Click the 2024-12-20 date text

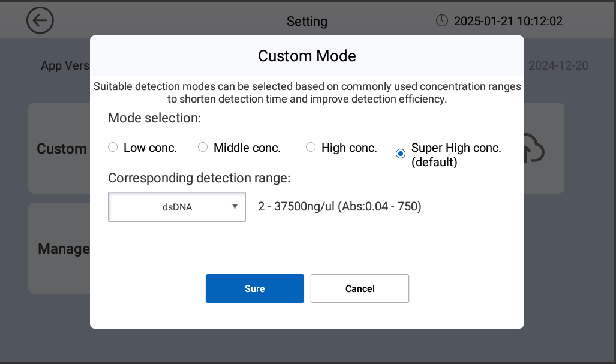tap(558, 66)
